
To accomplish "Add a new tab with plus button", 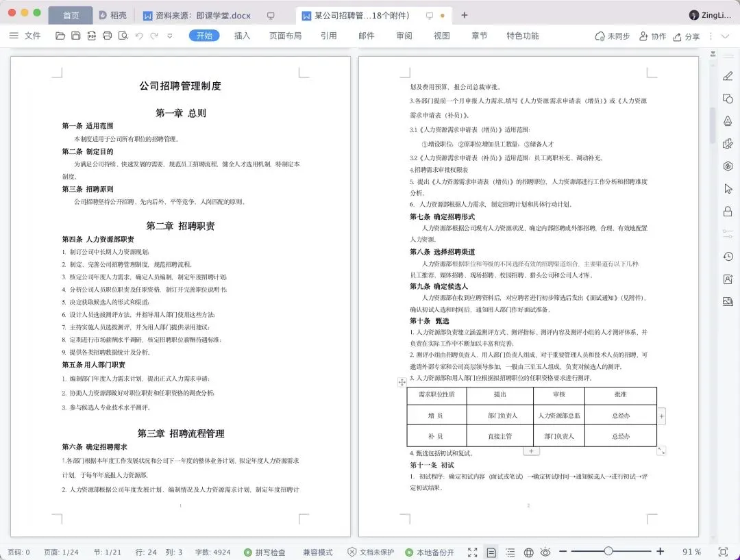I will click(465, 15).
